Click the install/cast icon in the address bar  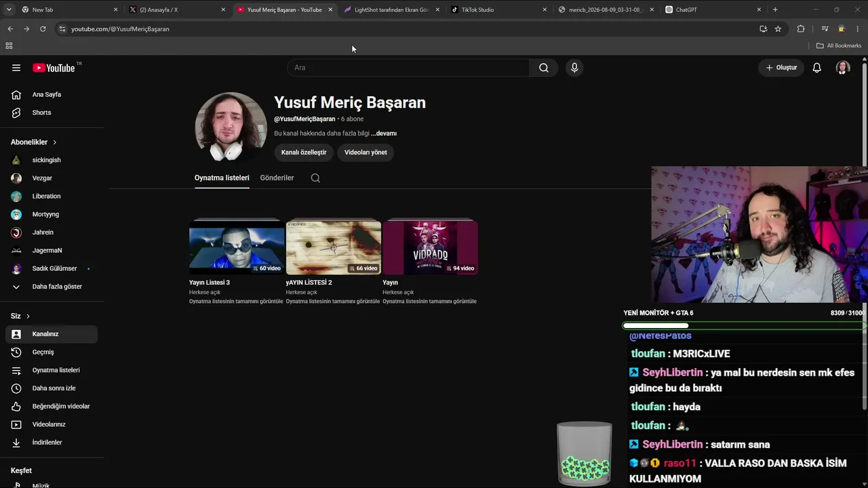[x=763, y=29]
